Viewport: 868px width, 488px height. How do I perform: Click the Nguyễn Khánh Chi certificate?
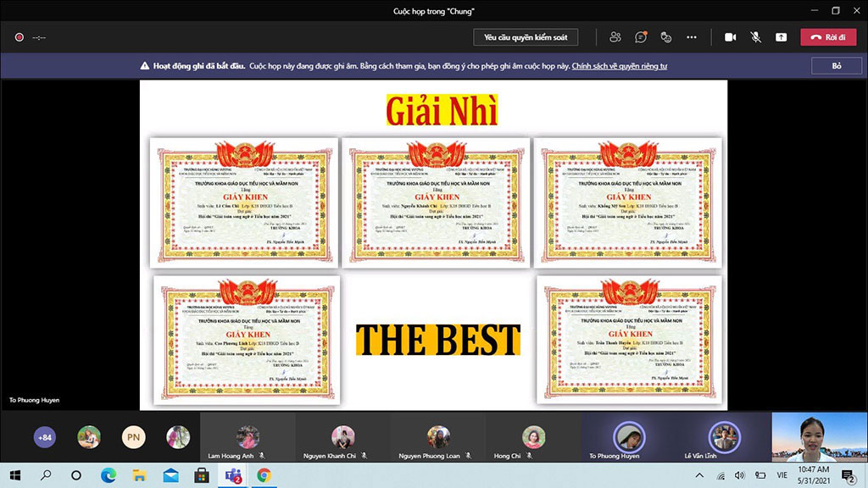click(437, 202)
